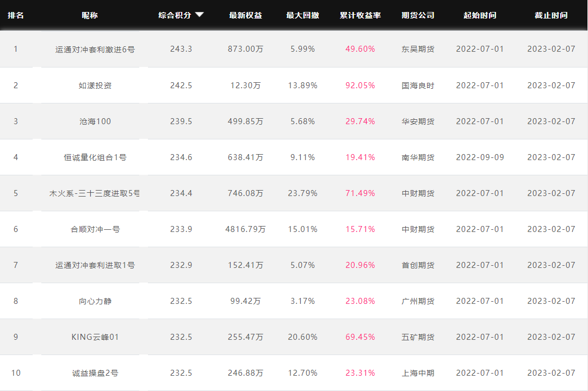
Task: Select return rate 49.60%
Action: click(x=361, y=49)
